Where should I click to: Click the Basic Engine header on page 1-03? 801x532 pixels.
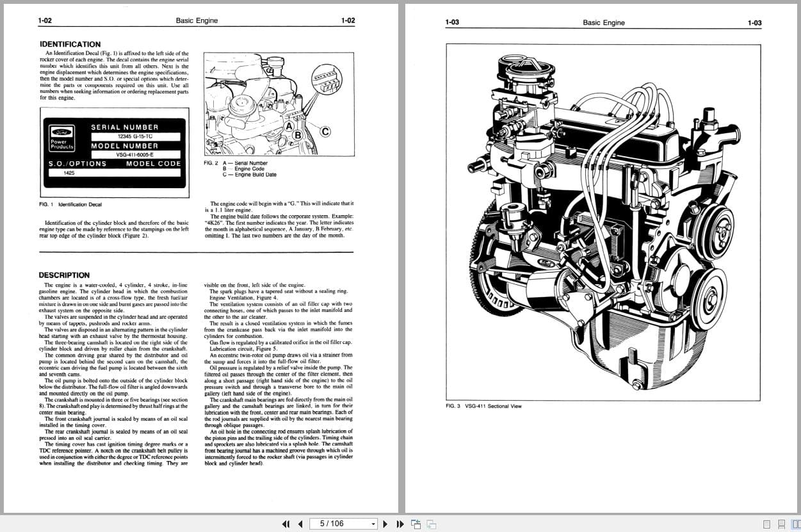click(603, 22)
